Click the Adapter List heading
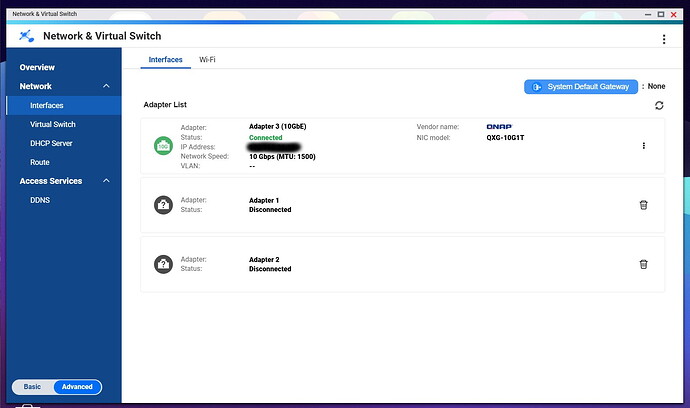 [165, 105]
